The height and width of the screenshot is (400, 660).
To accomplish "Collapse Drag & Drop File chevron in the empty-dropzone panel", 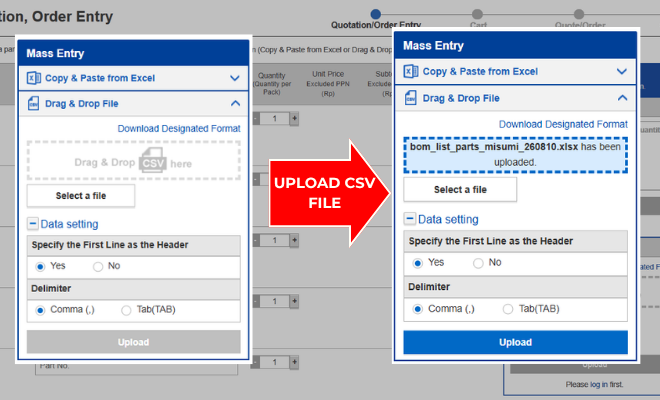I will pos(235,103).
